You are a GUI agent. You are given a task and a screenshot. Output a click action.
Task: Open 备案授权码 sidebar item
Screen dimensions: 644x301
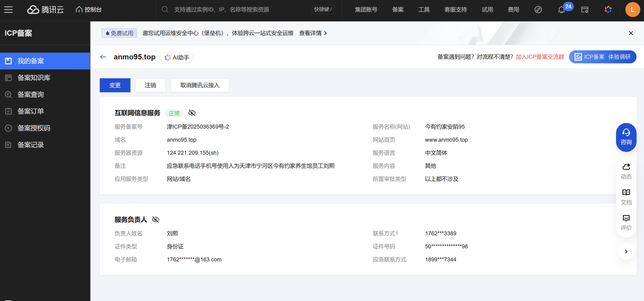tap(34, 128)
